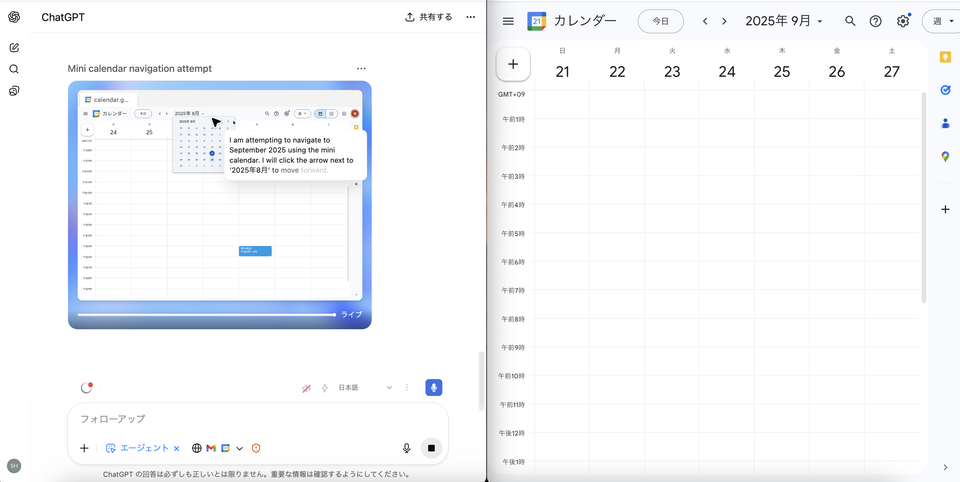Select Saturday 27 in the Calendar header
Screen dimensions: 960x482
tap(891, 72)
